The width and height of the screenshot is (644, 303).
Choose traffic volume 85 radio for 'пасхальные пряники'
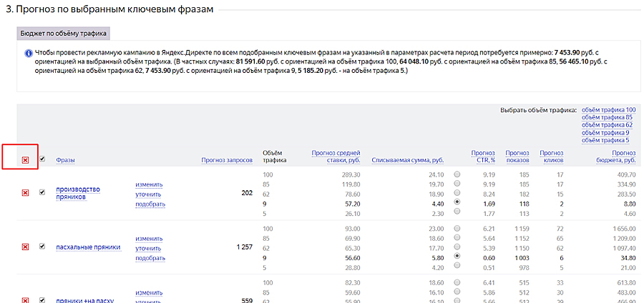pyautogui.click(x=457, y=237)
